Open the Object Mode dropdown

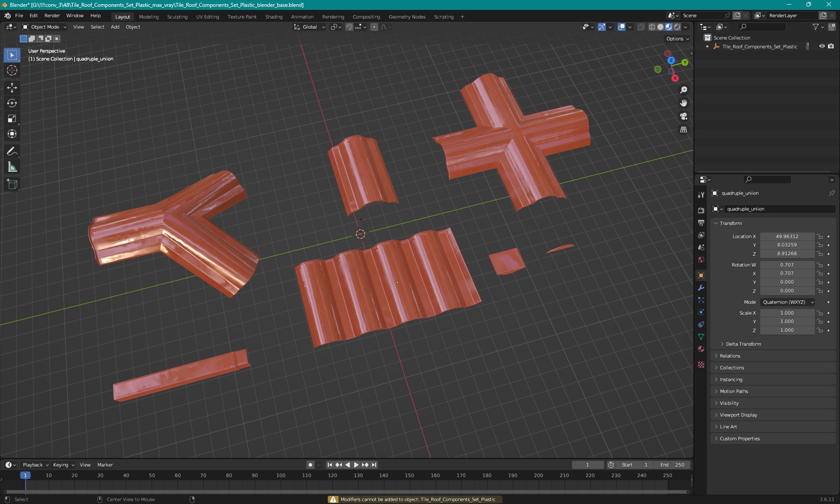coord(45,27)
